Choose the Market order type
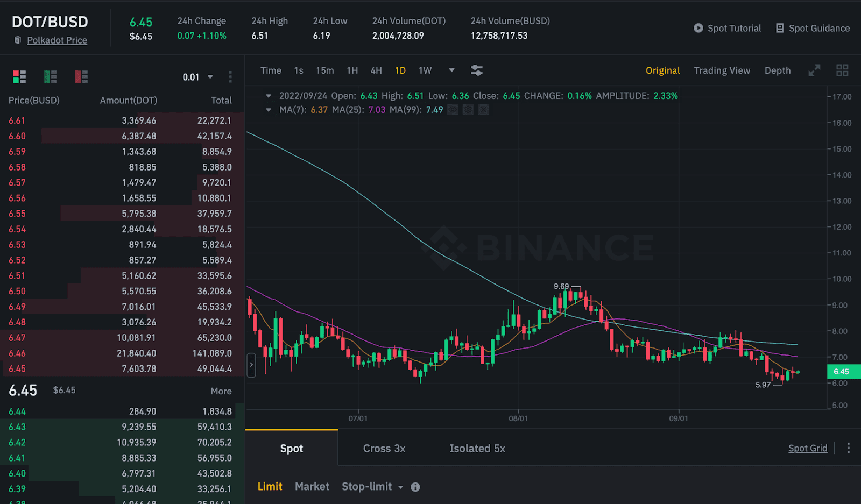This screenshot has width=861, height=504. [312, 487]
